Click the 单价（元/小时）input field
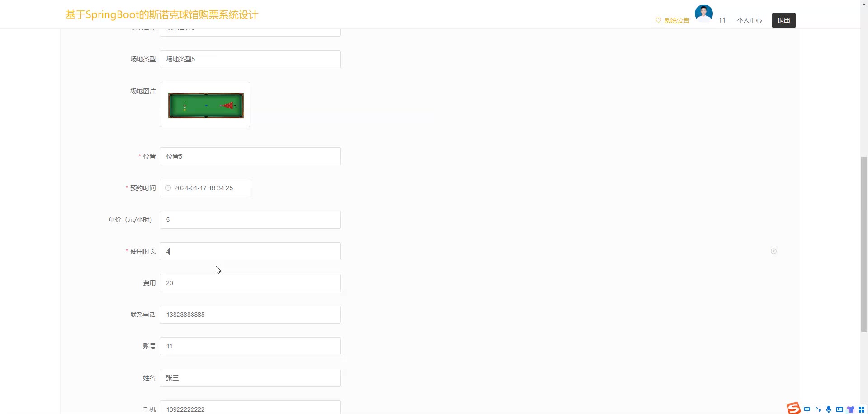868x414 pixels. pos(250,220)
